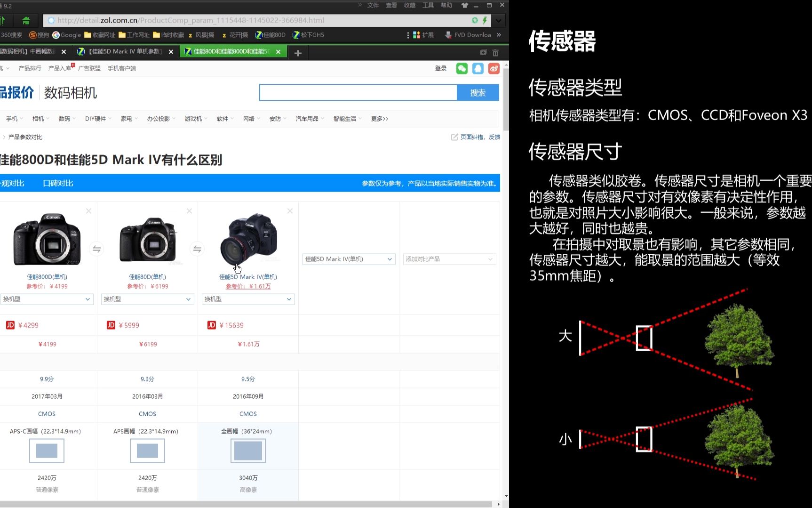Click the ZOL search input field

(x=358, y=93)
